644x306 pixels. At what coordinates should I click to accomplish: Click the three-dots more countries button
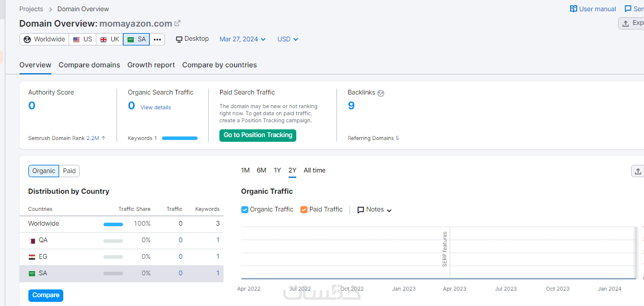[157, 40]
